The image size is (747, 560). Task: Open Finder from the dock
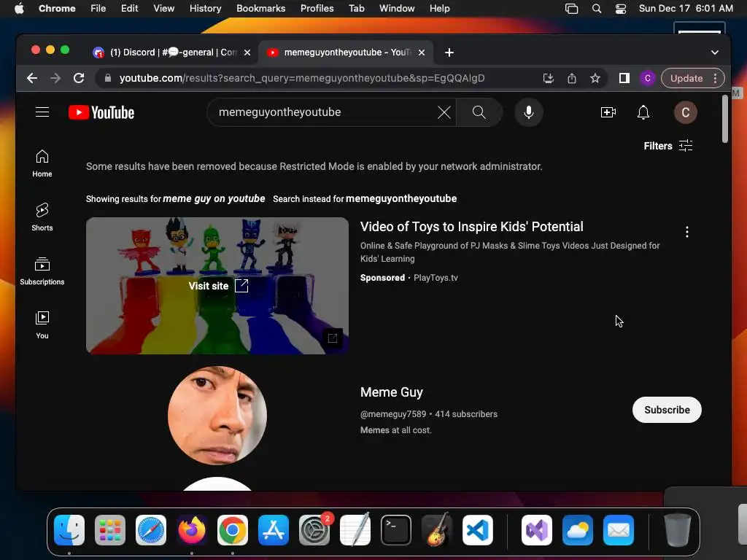pyautogui.click(x=69, y=530)
